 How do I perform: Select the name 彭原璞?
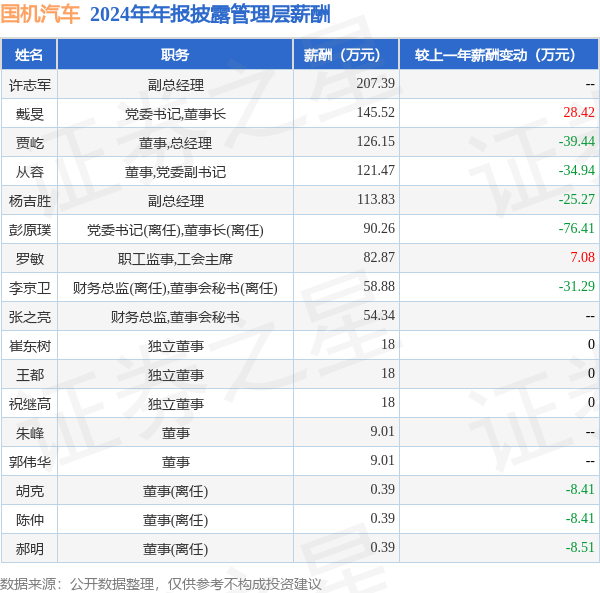pyautogui.click(x=30, y=230)
